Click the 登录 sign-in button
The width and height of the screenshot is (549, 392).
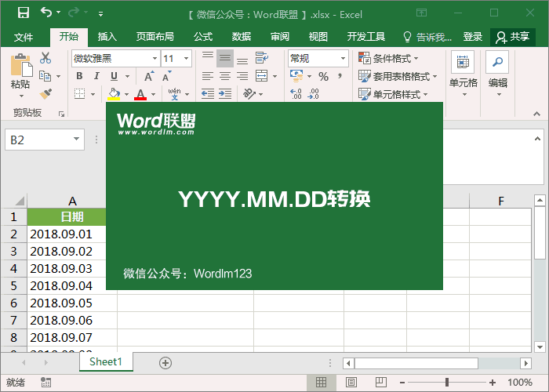pos(473,37)
